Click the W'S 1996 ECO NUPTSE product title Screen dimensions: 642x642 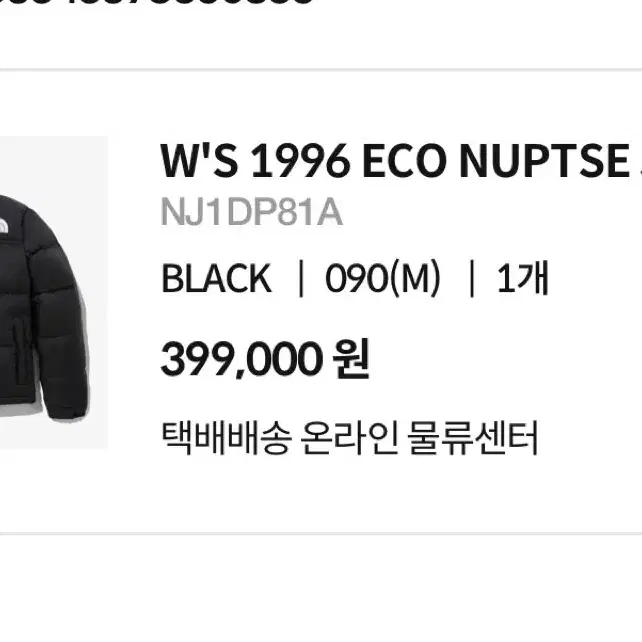coord(401,161)
